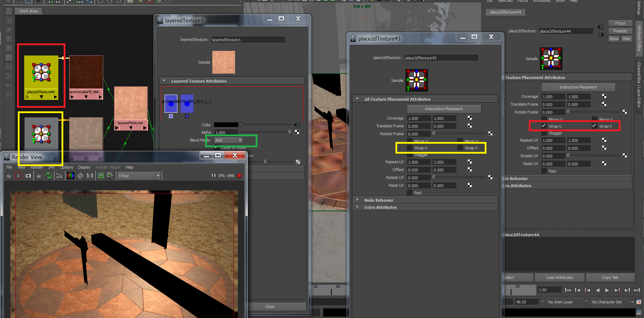
Task: Take a snapshot with the camera icon
Action: pyautogui.click(x=28, y=176)
